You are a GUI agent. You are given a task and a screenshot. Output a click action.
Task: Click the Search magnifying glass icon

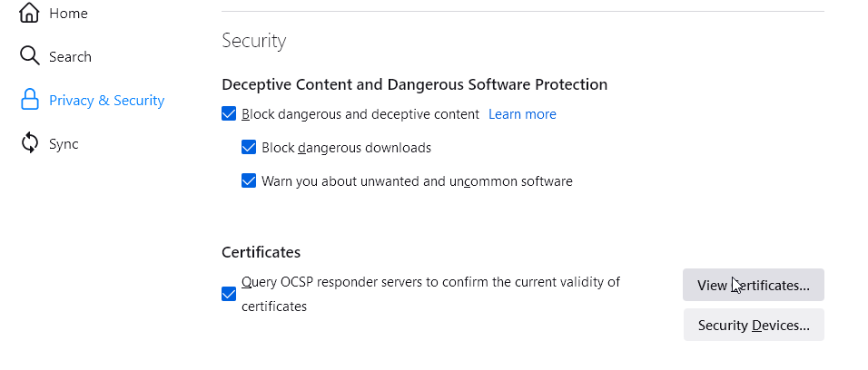29,56
